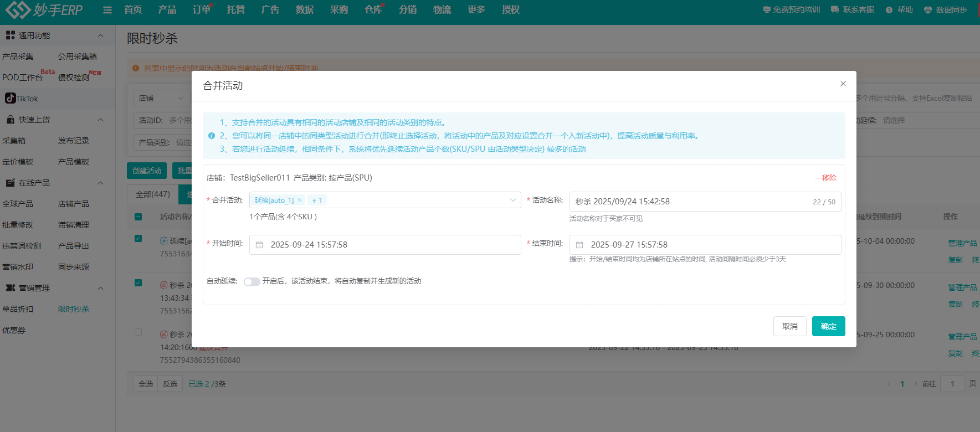Open the 托管 top menu

236,10
